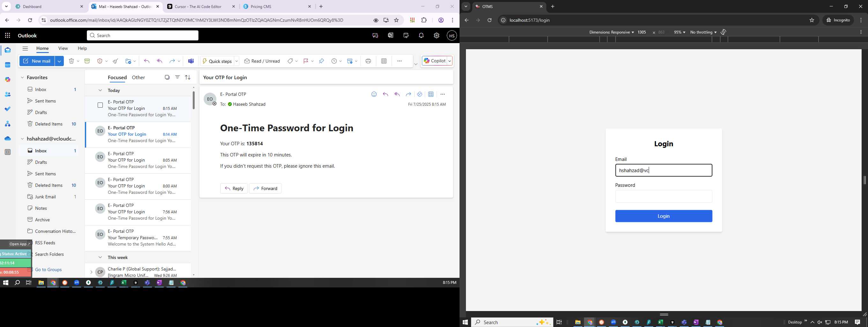The image size is (868, 327).
Task: Open the Copilot dropdown arrow
Action: (x=450, y=61)
